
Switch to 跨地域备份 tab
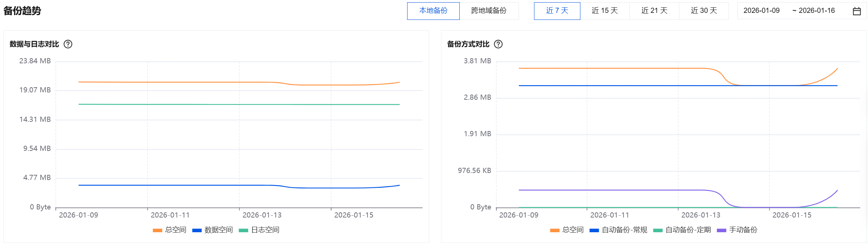point(488,11)
